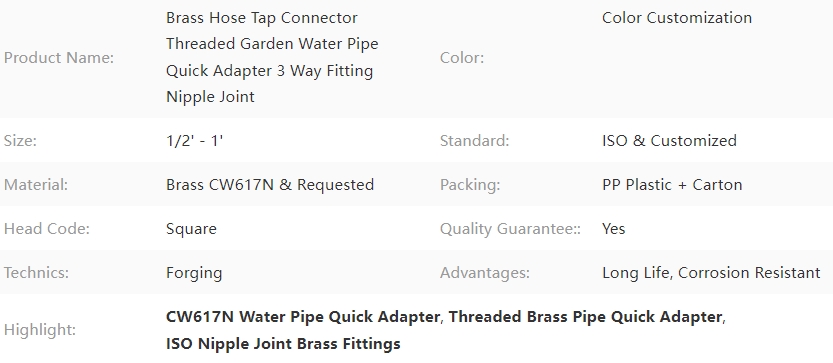Select Brass CW617N & Requested text
This screenshot has height=363, width=833.
[x=270, y=185]
